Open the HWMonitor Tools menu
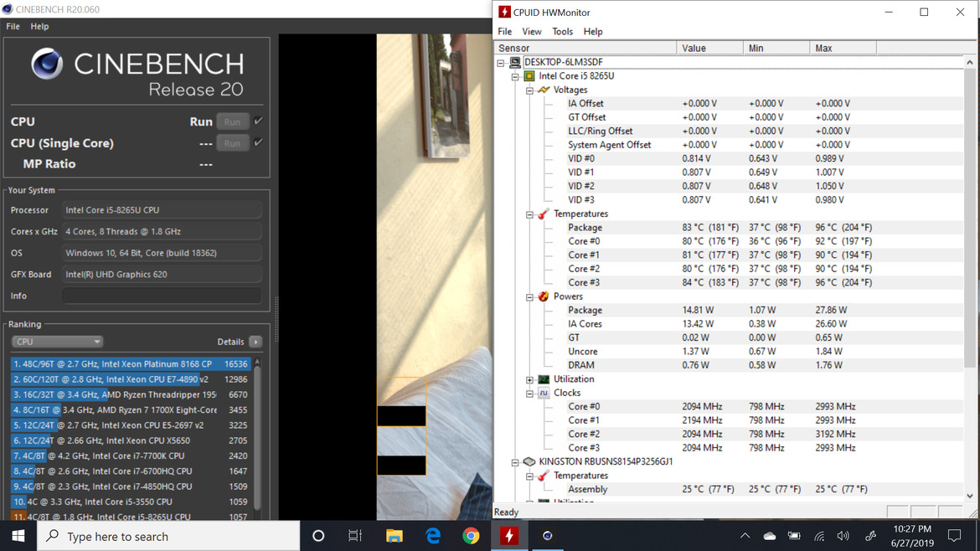The height and width of the screenshot is (551, 980). point(562,32)
